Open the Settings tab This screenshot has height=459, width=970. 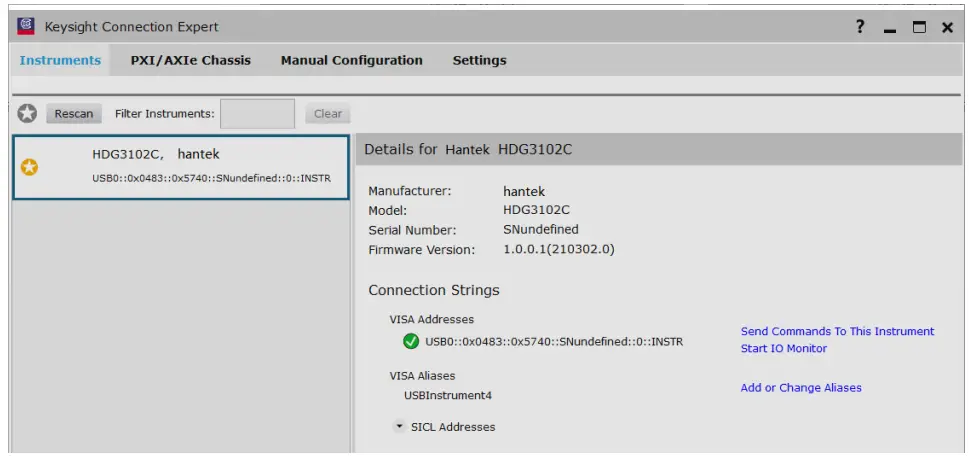click(x=479, y=60)
